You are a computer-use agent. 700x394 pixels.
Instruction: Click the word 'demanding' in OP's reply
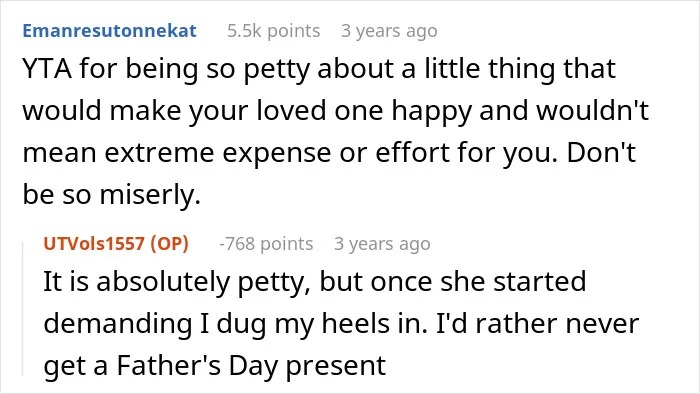[x=118, y=323]
